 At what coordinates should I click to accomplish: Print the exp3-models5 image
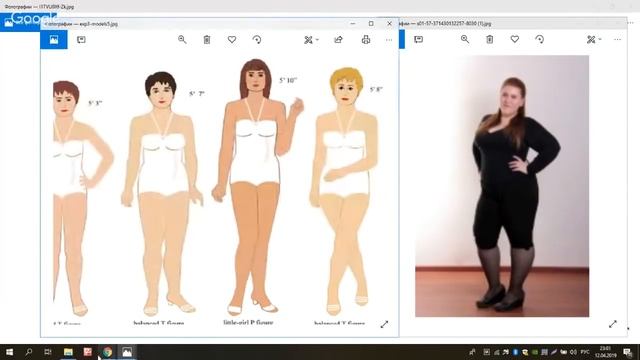point(366,40)
